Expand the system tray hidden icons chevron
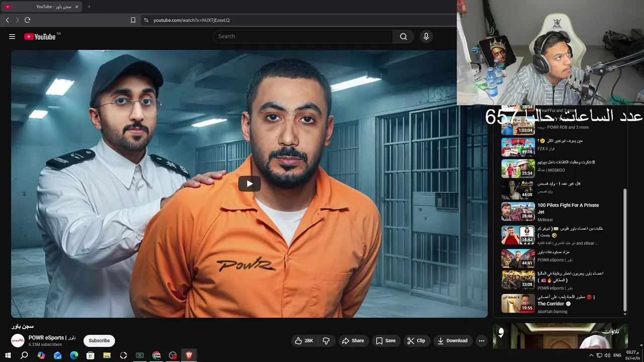The image size is (644, 362). pos(591,355)
